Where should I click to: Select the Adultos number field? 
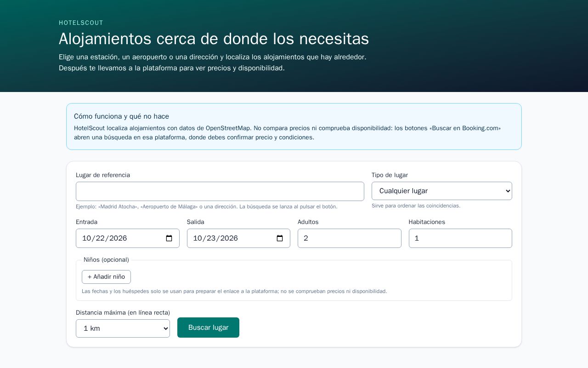[x=350, y=238]
